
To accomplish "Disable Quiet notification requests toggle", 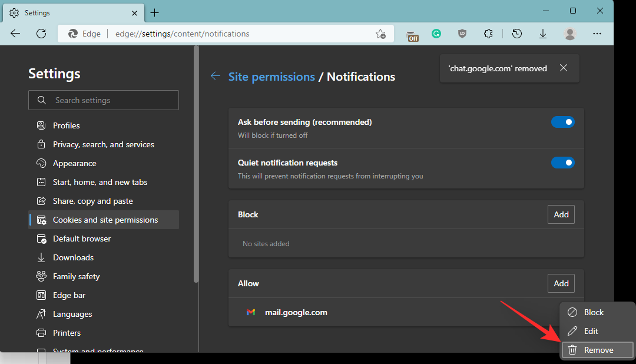I will click(562, 163).
